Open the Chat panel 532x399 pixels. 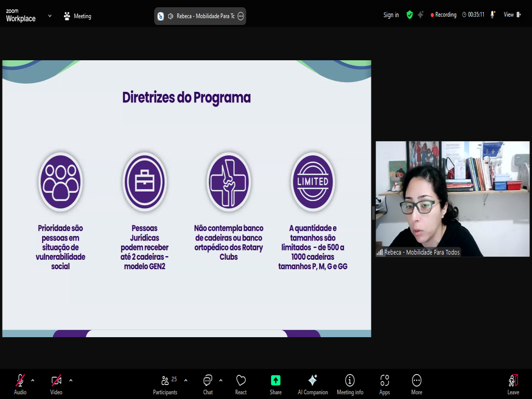click(208, 383)
